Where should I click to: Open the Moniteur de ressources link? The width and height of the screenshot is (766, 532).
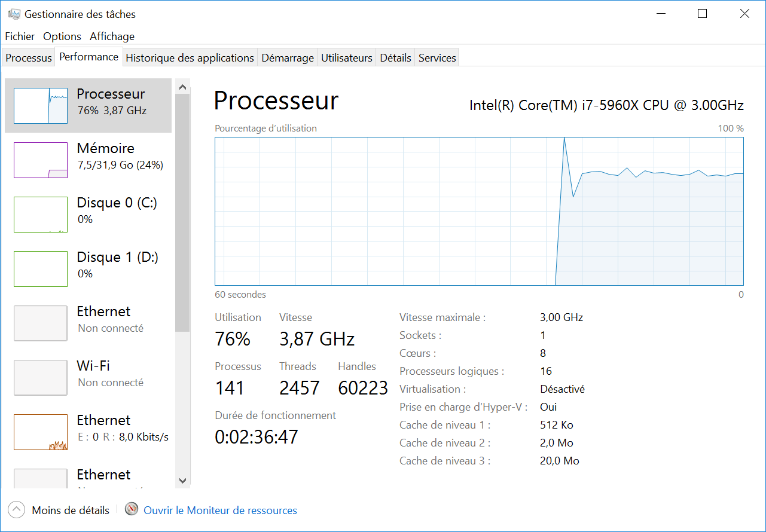(220, 510)
